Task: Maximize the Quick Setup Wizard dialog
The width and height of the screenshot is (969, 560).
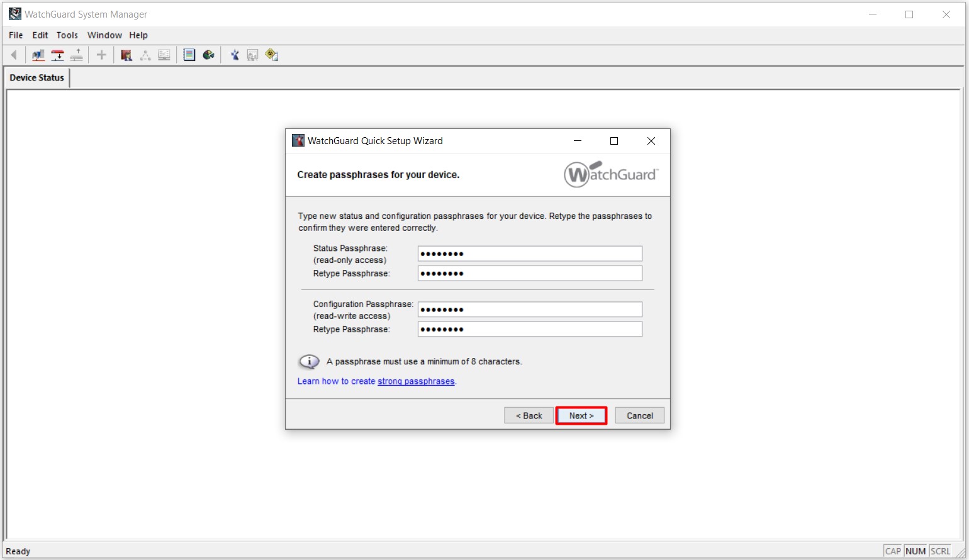Action: coord(614,141)
